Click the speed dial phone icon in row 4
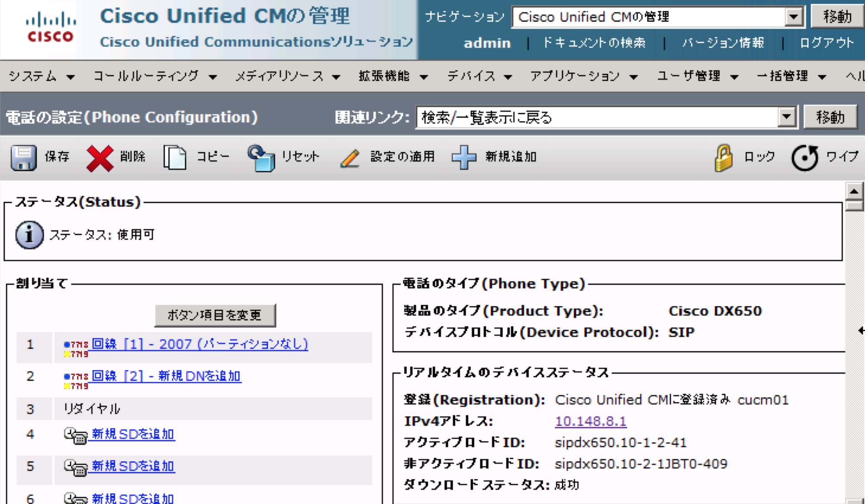 pyautogui.click(x=75, y=435)
